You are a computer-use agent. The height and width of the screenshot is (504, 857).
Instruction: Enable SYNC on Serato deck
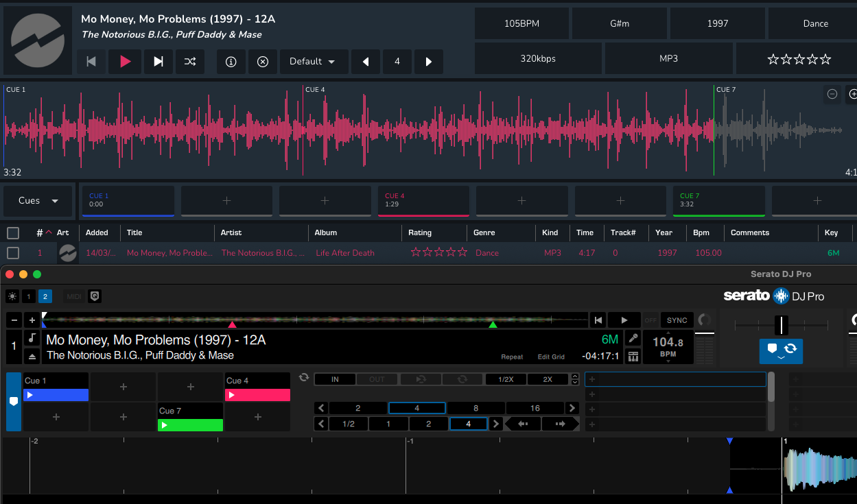677,320
